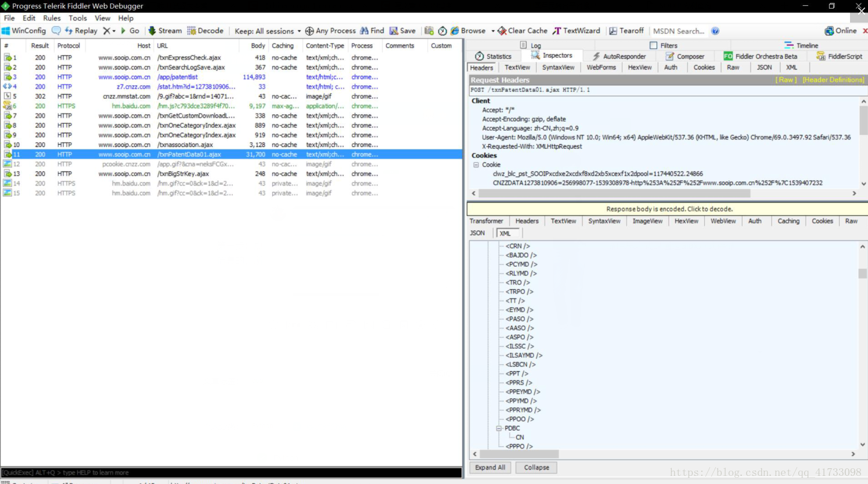Open Keep: All sessions dropdown
This screenshot has width=868, height=484.
pos(268,31)
